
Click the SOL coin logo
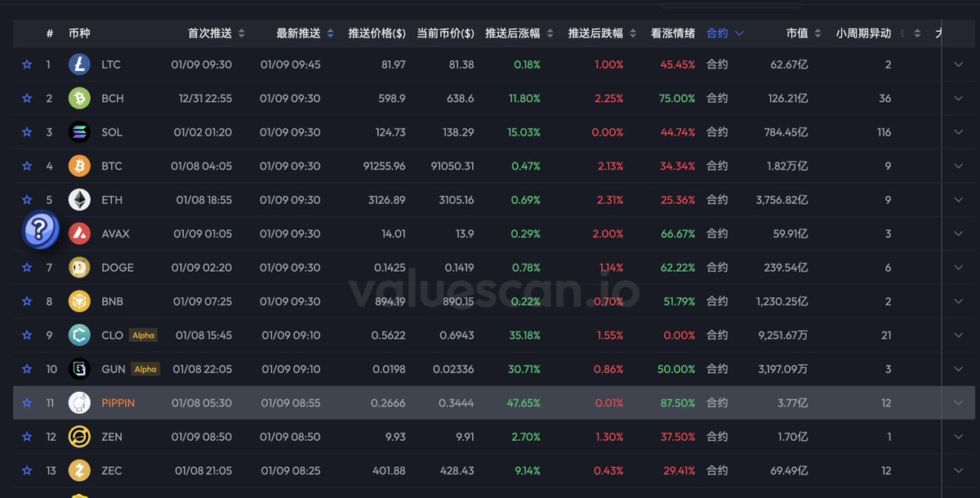(79, 132)
